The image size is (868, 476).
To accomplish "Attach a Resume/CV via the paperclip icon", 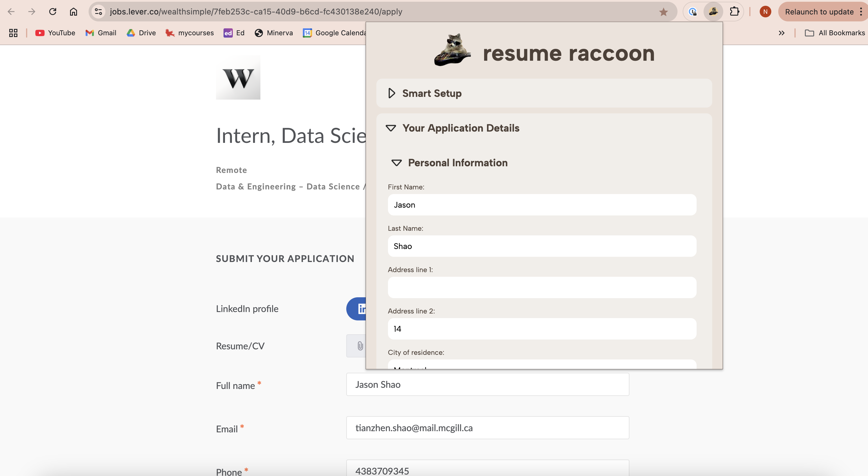I will 359,346.
